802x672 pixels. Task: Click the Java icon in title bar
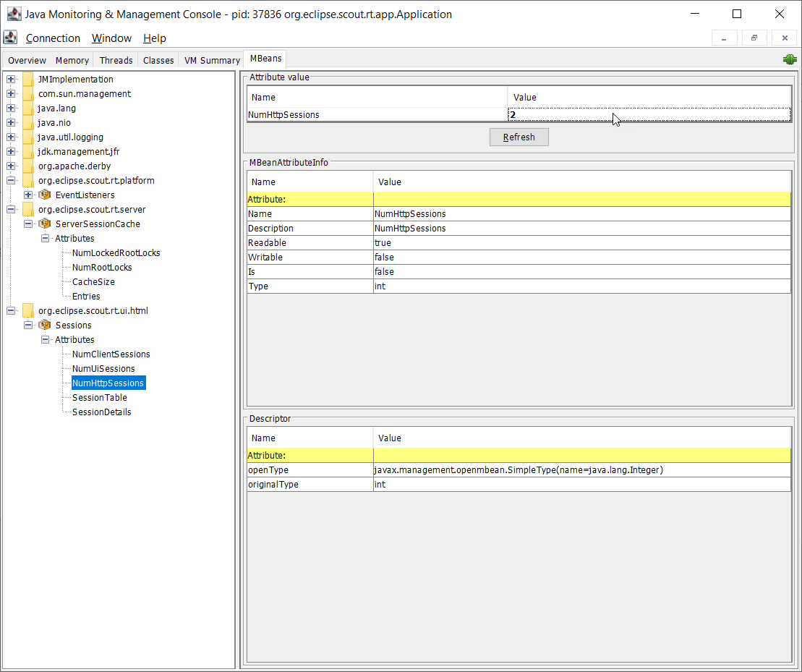(14, 14)
